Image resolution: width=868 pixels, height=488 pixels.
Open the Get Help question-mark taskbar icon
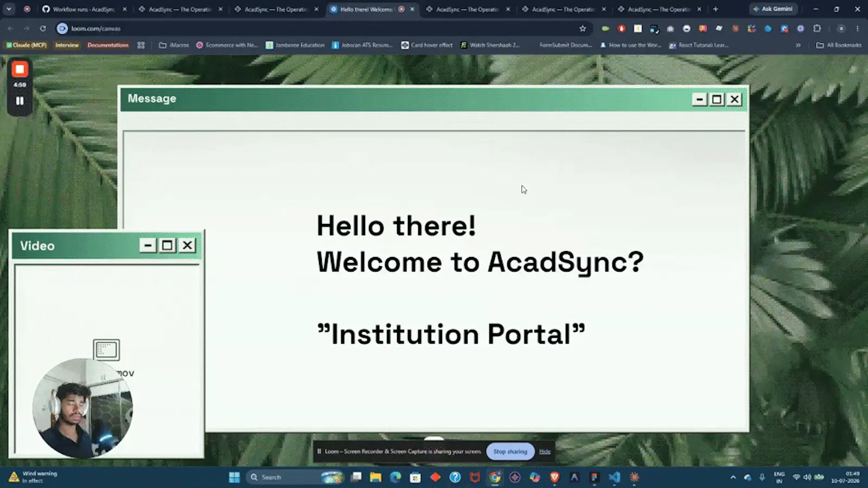tap(455, 477)
